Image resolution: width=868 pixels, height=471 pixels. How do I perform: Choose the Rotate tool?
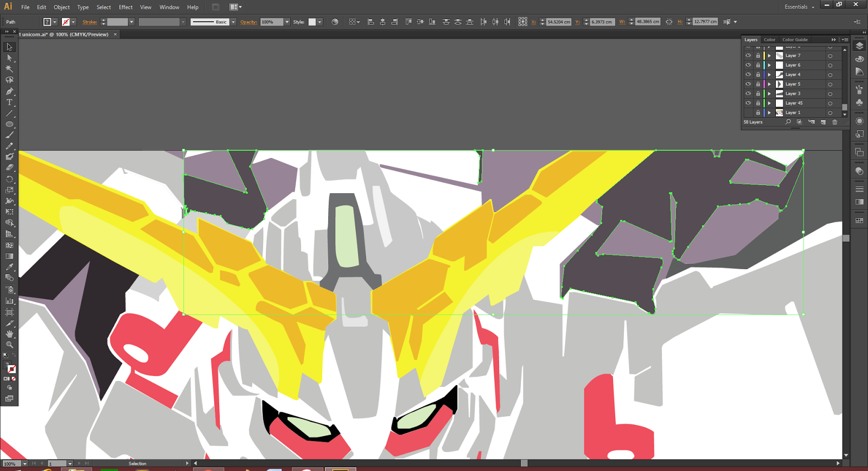coord(9,179)
